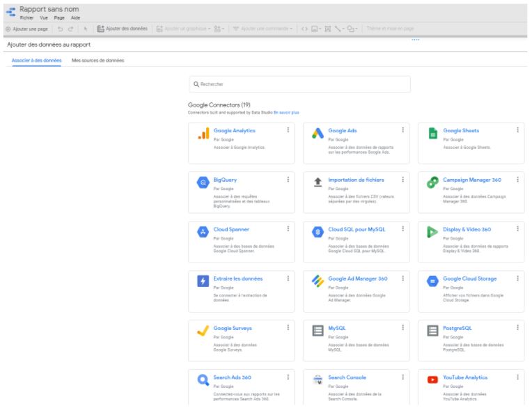Switch to Mes sources de données tab
The height and width of the screenshot is (415, 532).
coord(97,61)
